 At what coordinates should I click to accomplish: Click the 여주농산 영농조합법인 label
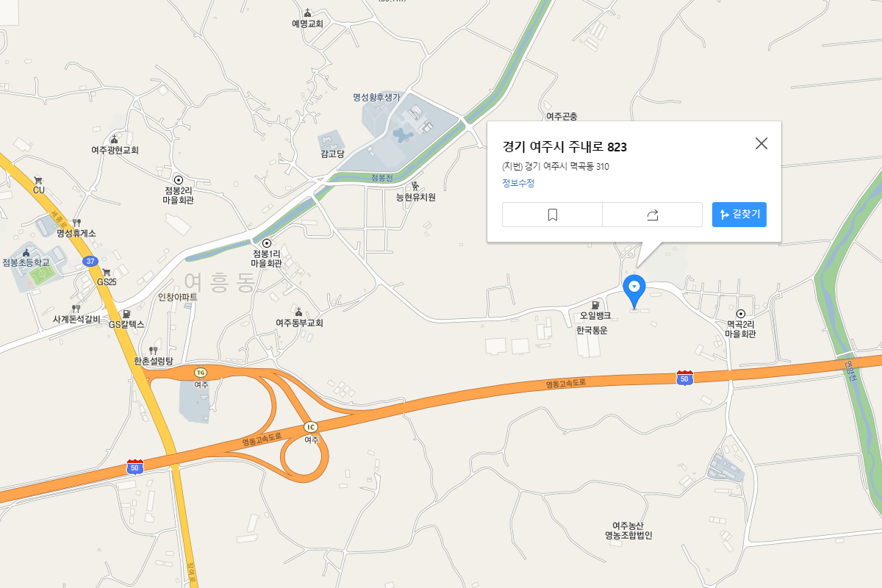pyautogui.click(x=623, y=530)
